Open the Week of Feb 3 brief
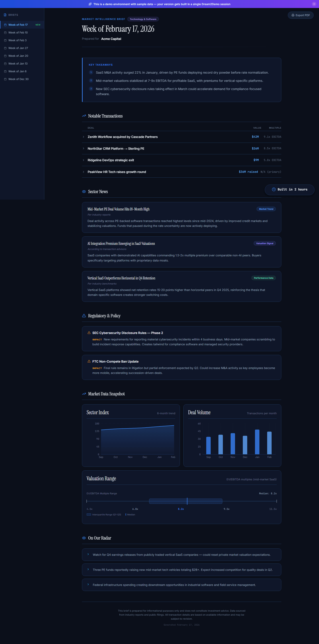The height and width of the screenshot is (644, 319). [x=22, y=40]
